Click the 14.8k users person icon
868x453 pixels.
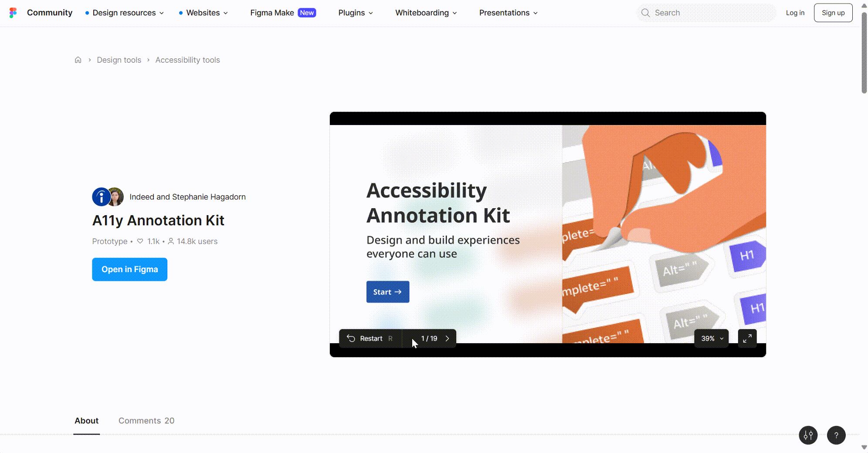pyautogui.click(x=171, y=241)
